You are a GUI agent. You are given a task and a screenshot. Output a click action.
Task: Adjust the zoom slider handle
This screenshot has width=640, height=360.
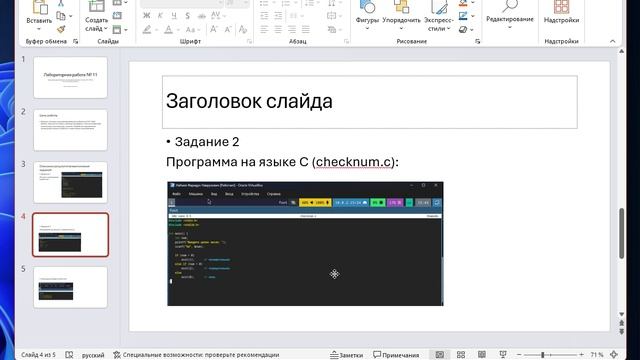click(x=542, y=355)
